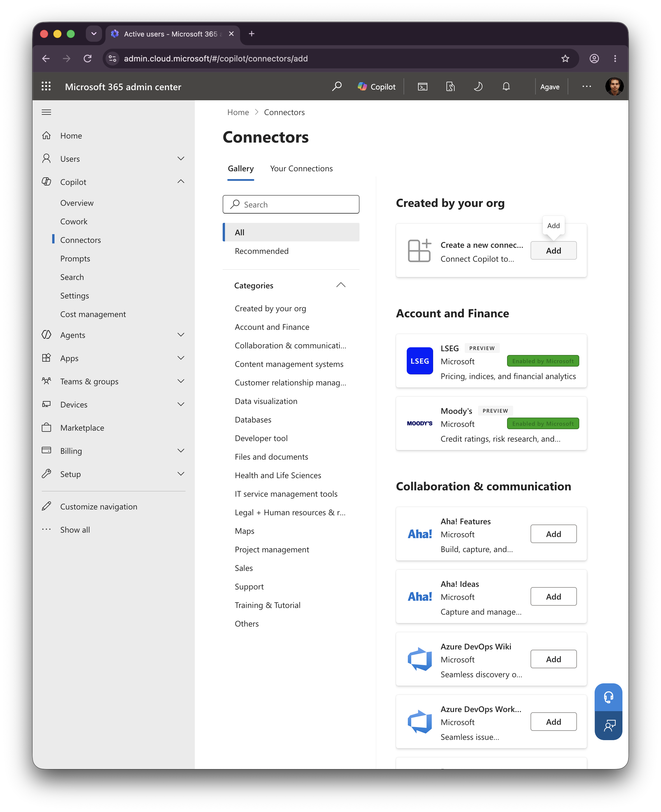Expand the Billing nav section
661x812 pixels.
click(x=181, y=451)
